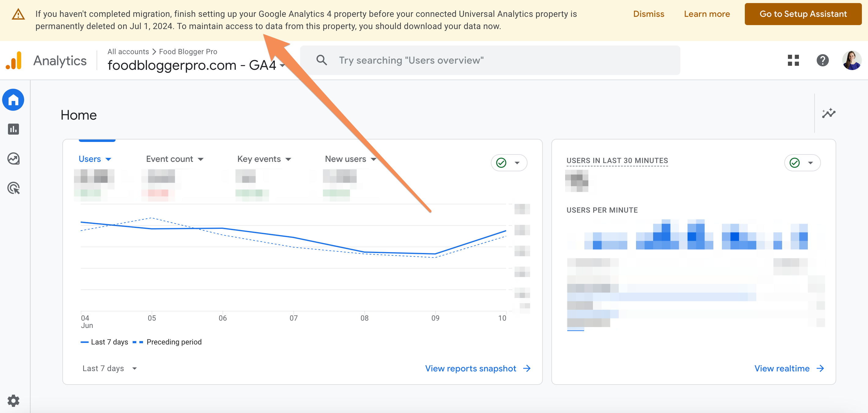Open the Admin gear icon
This screenshot has width=868, height=413.
13,400
